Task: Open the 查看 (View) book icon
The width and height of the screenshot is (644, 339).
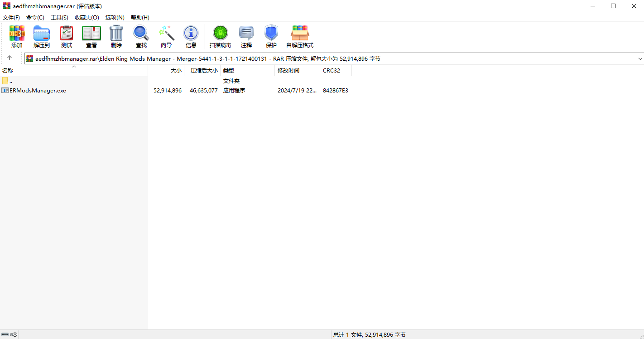Action: click(91, 37)
